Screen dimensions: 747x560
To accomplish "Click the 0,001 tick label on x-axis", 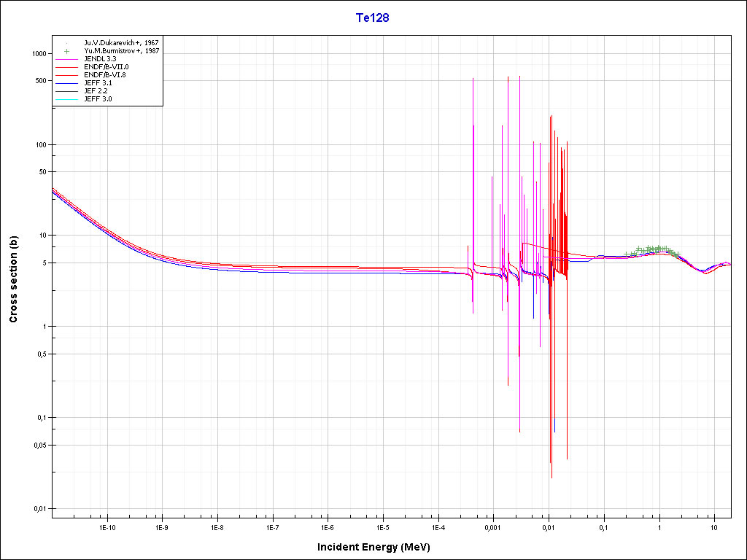I will pos(492,526).
